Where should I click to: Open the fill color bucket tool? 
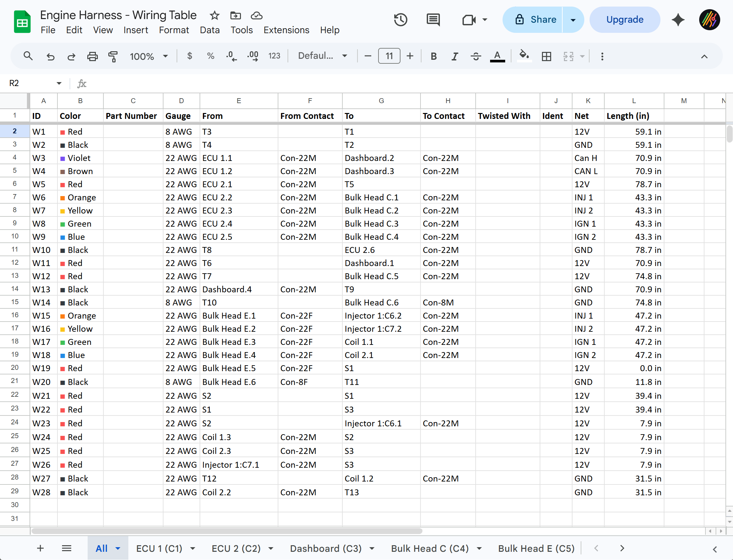pyautogui.click(x=524, y=56)
